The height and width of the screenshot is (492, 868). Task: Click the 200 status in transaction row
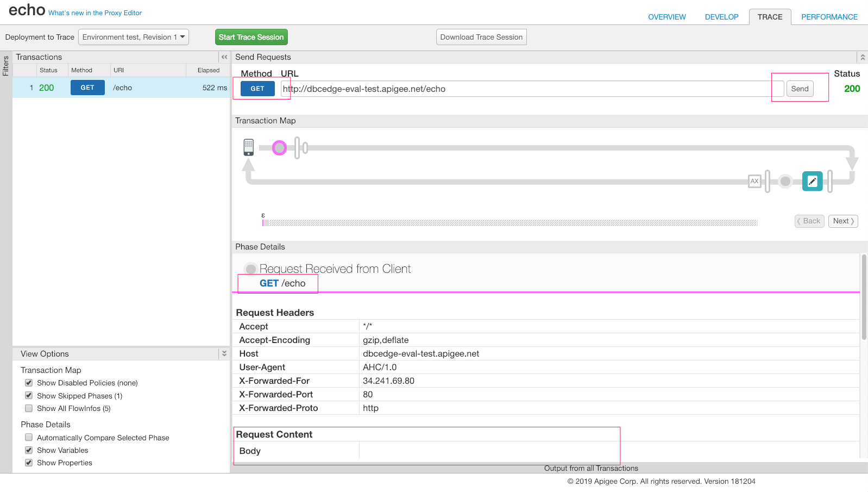click(46, 88)
